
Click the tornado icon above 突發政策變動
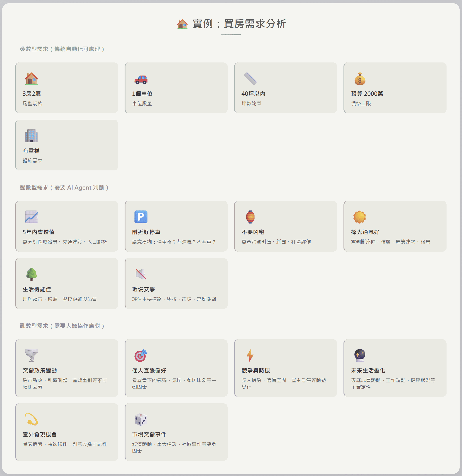tap(31, 355)
